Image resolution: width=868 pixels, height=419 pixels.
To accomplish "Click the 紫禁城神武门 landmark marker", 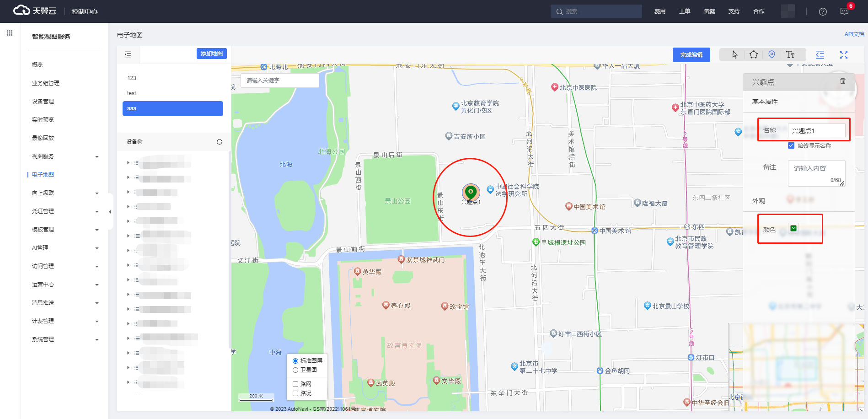I will point(401,259).
